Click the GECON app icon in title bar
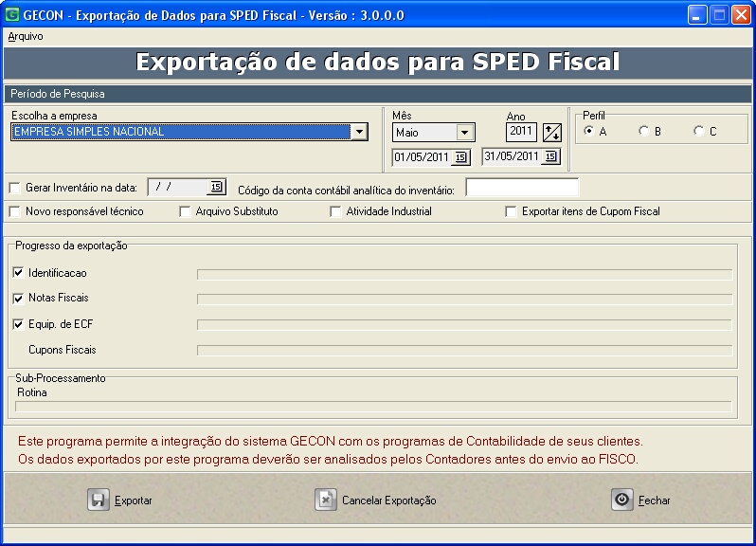 (11, 14)
